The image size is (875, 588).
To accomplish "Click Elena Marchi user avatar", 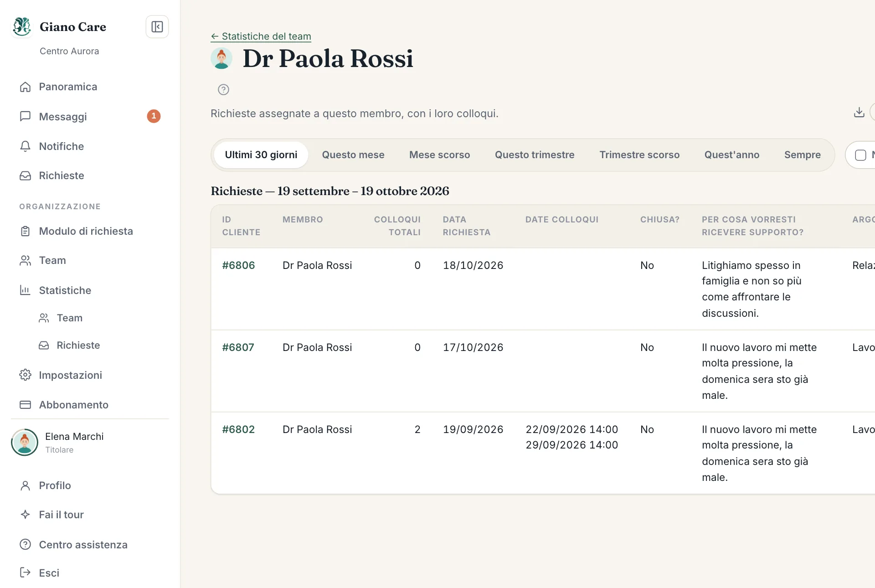I will [25, 442].
